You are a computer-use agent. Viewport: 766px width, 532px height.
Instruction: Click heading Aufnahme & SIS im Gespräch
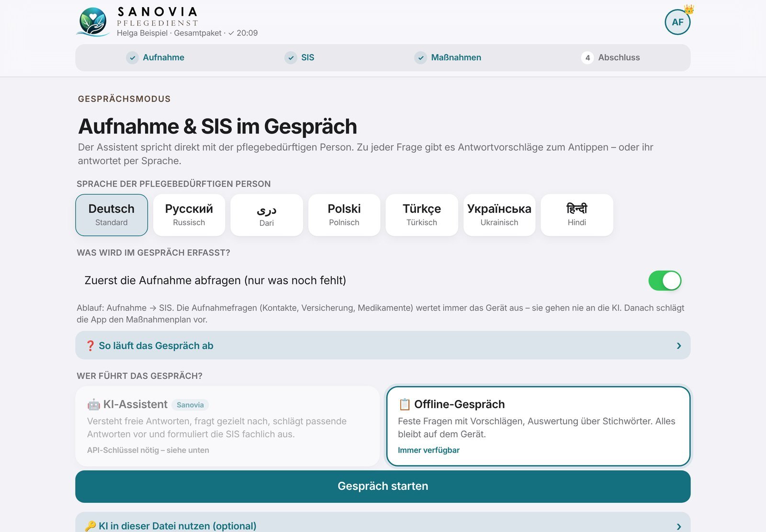(x=217, y=127)
